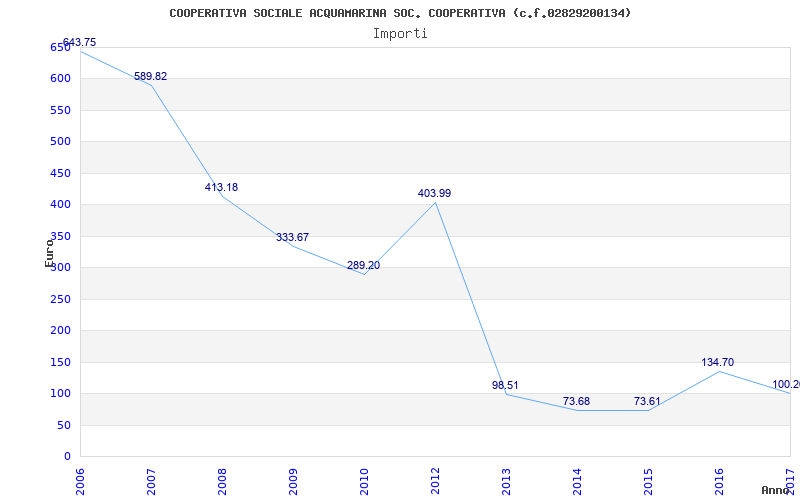Click the 550 y-axis tick label
This screenshot has height=500, width=800.
(60, 110)
